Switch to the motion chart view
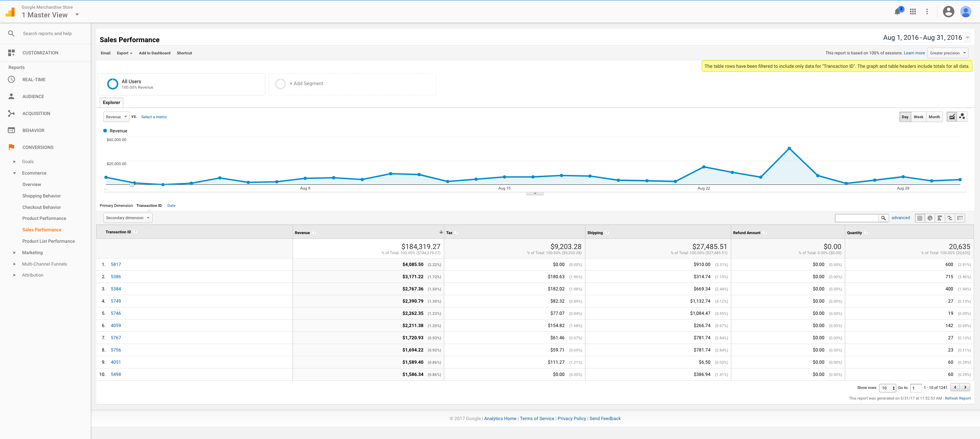Image resolution: width=980 pixels, height=439 pixels. 962,117
